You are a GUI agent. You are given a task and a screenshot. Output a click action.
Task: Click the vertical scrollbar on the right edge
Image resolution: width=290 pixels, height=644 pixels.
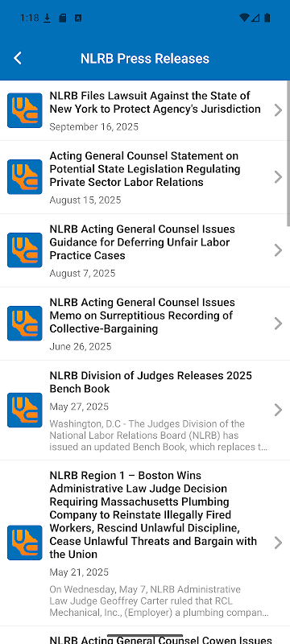point(288,154)
